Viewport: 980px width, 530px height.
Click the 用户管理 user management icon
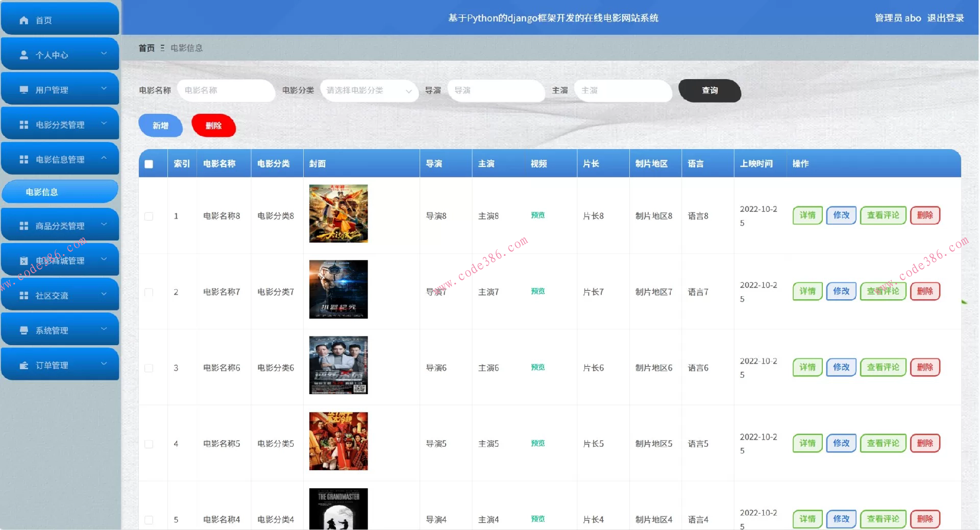(23, 89)
